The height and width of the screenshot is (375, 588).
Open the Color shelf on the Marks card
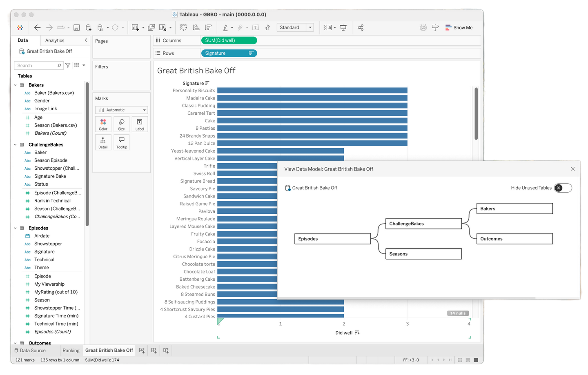click(103, 124)
